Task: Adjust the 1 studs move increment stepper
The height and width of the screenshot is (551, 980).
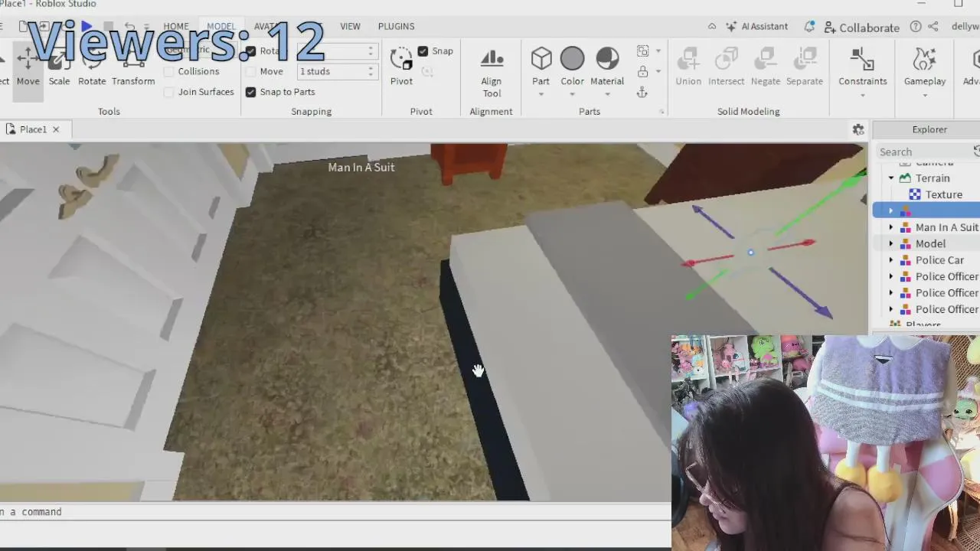Action: pos(371,71)
